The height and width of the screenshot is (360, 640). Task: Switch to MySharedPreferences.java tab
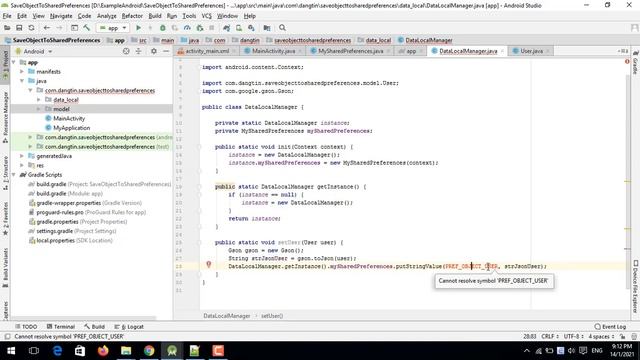pyautogui.click(x=350, y=51)
